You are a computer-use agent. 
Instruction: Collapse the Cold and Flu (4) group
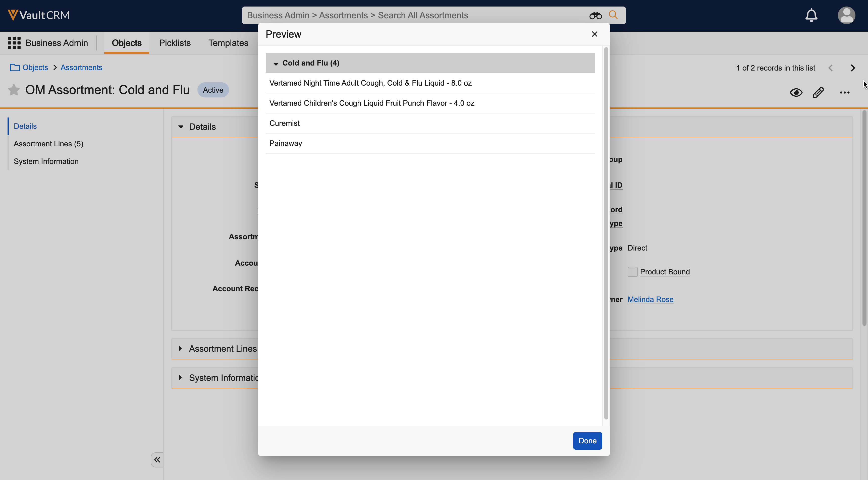[x=276, y=63]
